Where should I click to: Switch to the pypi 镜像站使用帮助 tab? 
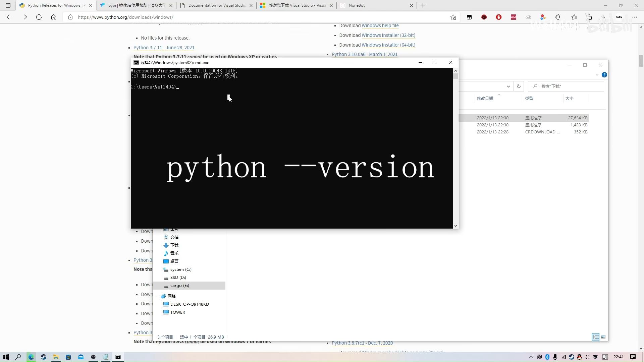pyautogui.click(x=132, y=5)
